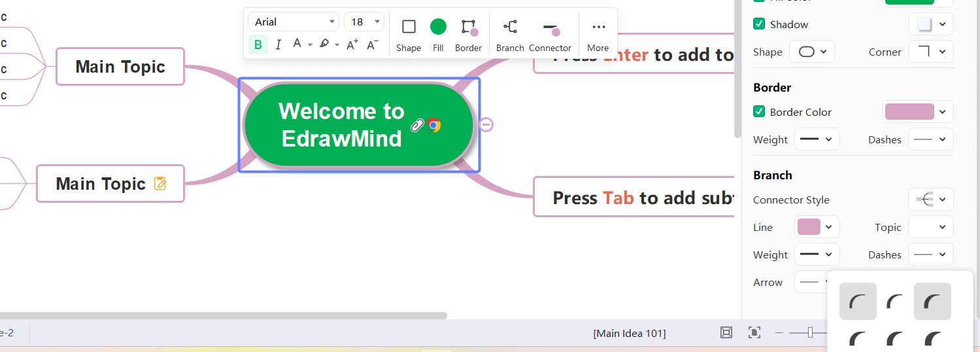This screenshot has height=352, width=980.
Task: Pick the pink Border Color swatch
Action: coord(909,112)
